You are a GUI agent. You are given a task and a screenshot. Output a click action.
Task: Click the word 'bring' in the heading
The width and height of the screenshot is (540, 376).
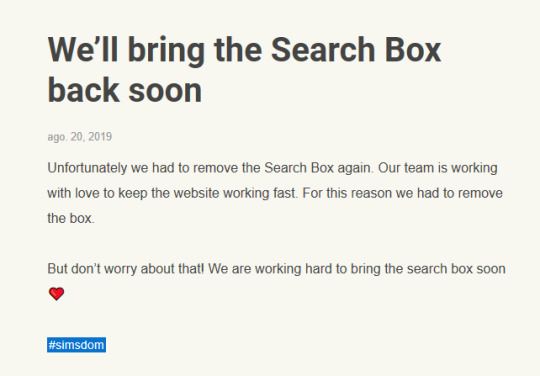166,51
